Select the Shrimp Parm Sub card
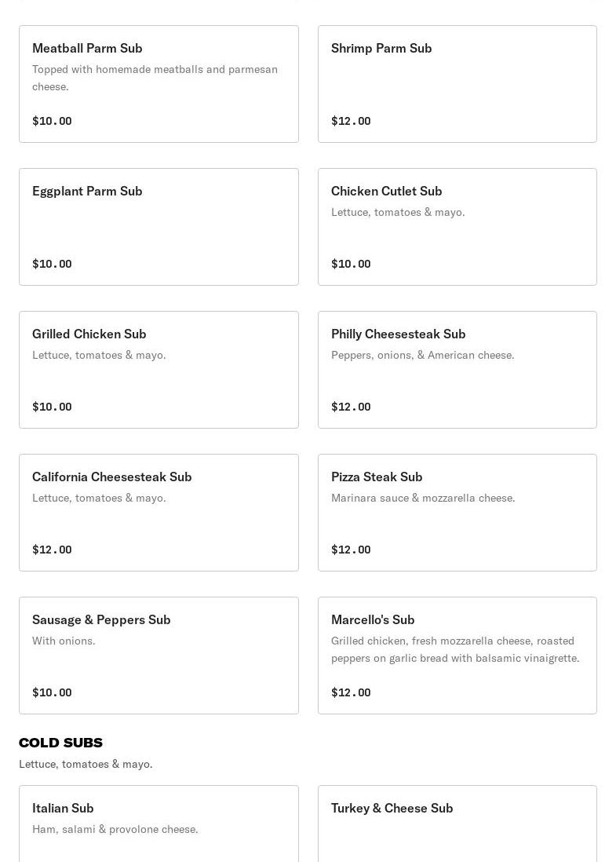 381,49
